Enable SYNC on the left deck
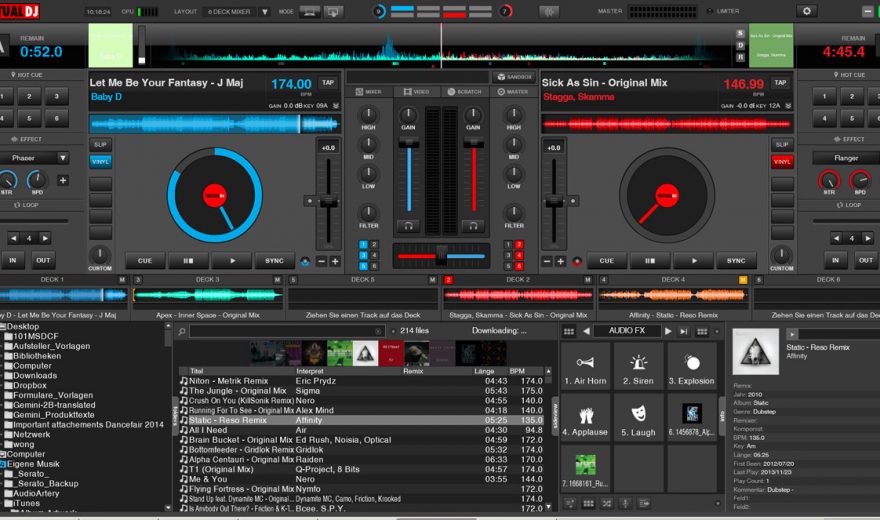 [274, 260]
